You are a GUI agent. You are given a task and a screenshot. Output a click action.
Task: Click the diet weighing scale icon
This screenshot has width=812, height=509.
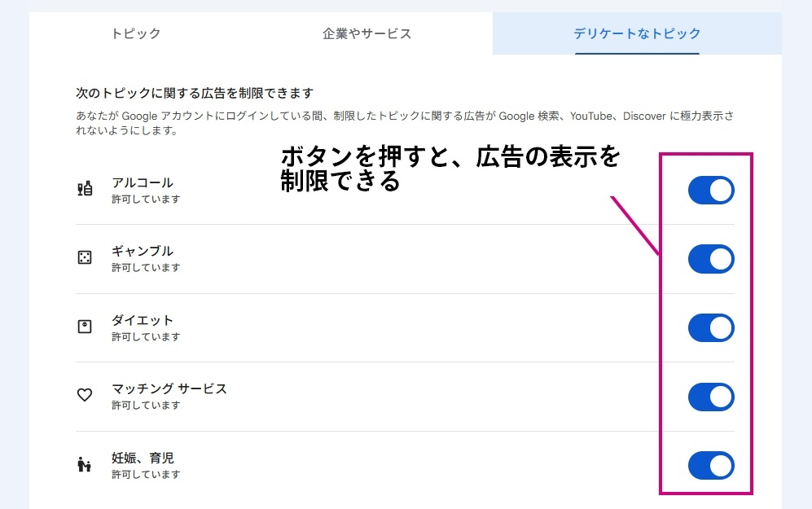85,327
